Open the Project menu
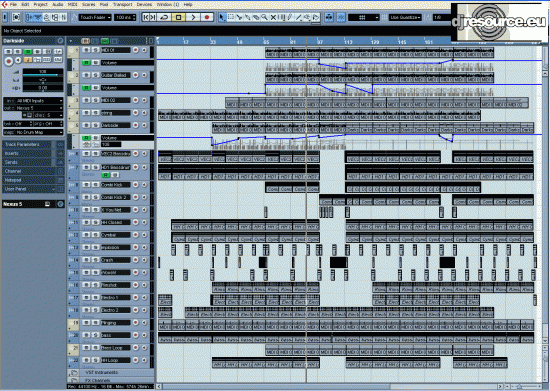This screenshot has height=391, width=550. pyautogui.click(x=40, y=5)
